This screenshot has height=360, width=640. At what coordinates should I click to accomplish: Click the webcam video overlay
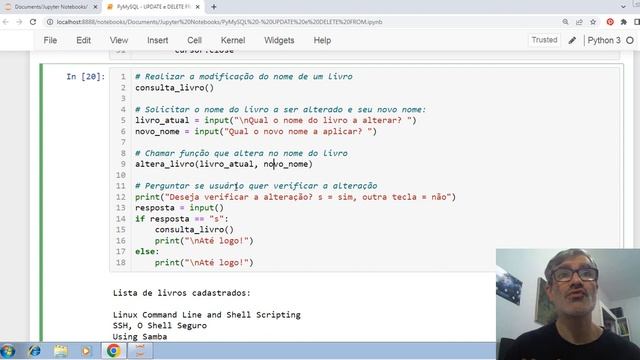pos(568,304)
